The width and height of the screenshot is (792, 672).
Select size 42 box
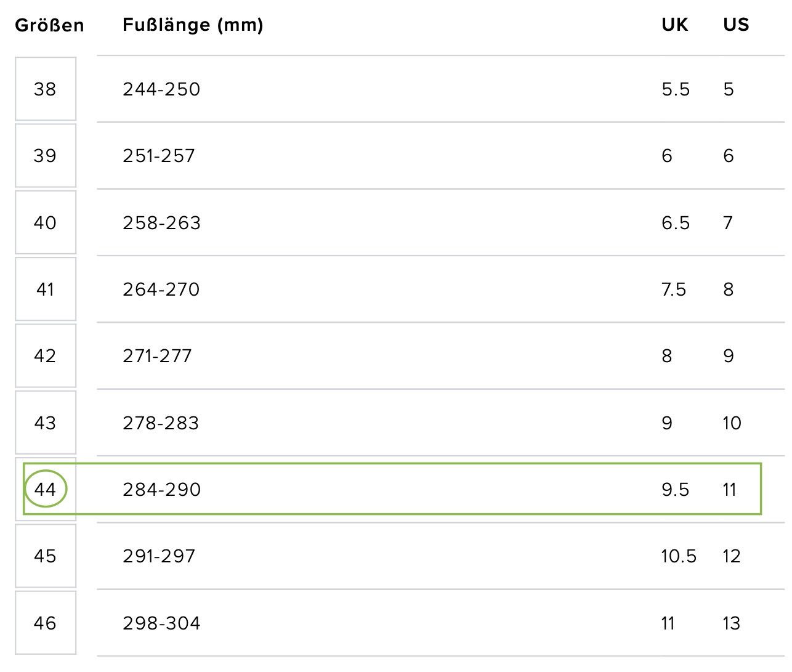pos(46,355)
